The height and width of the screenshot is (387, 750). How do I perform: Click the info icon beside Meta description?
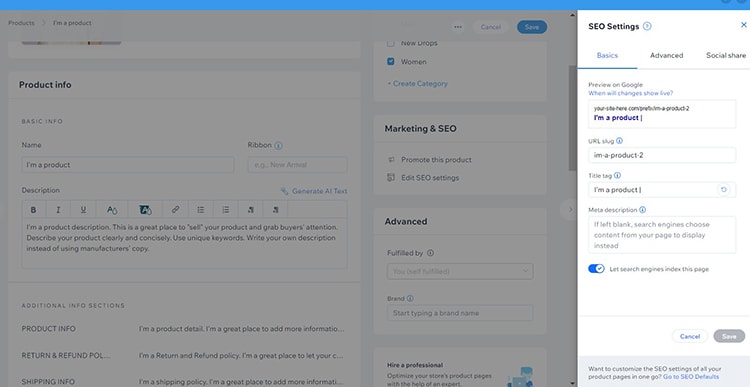(642, 210)
